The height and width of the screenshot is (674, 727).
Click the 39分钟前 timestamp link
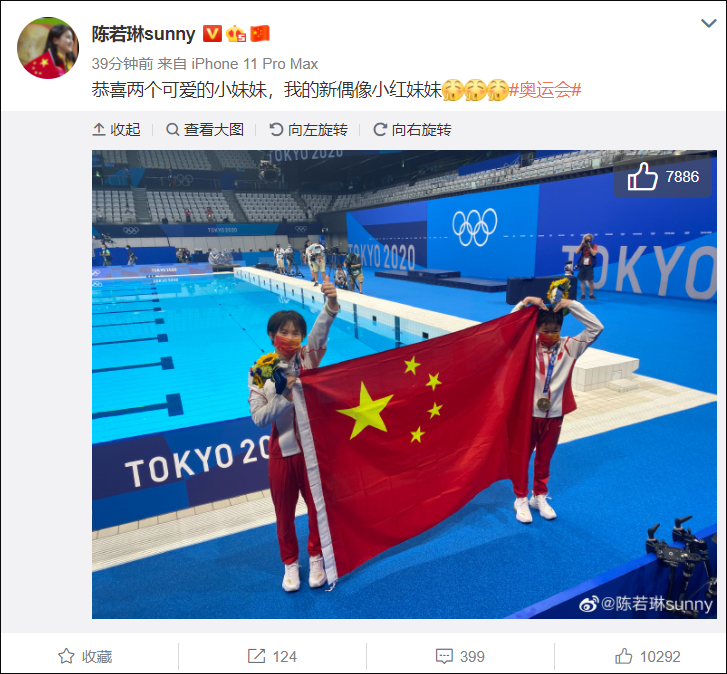click(122, 64)
